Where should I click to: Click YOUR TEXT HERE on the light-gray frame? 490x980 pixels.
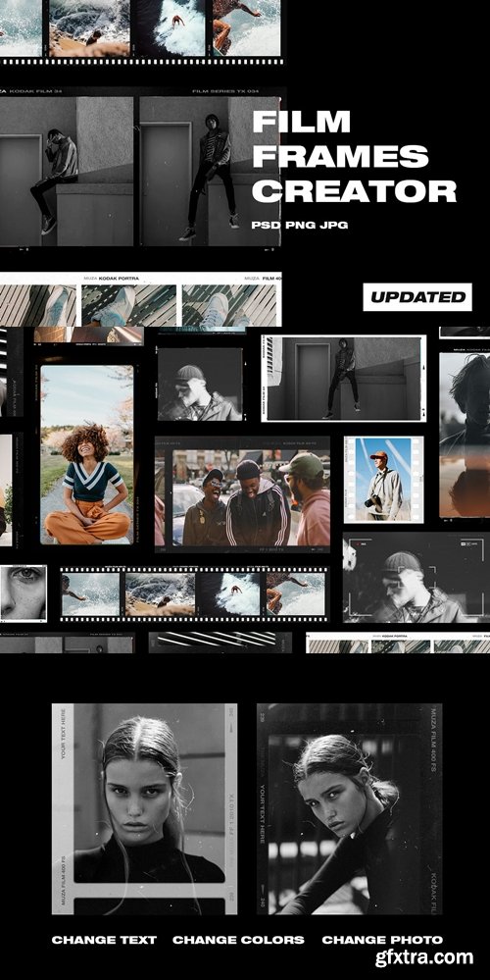63,735
